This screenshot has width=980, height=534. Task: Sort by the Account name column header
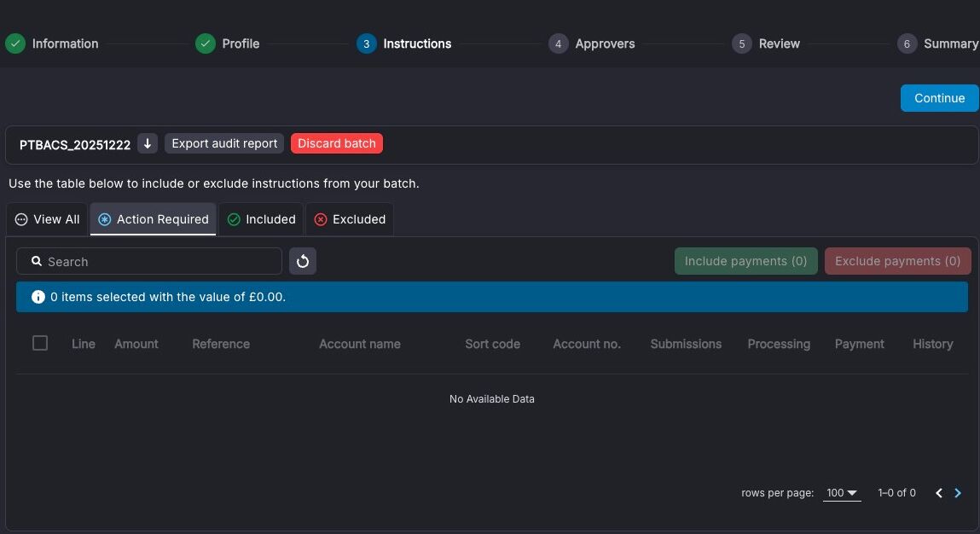pos(359,344)
